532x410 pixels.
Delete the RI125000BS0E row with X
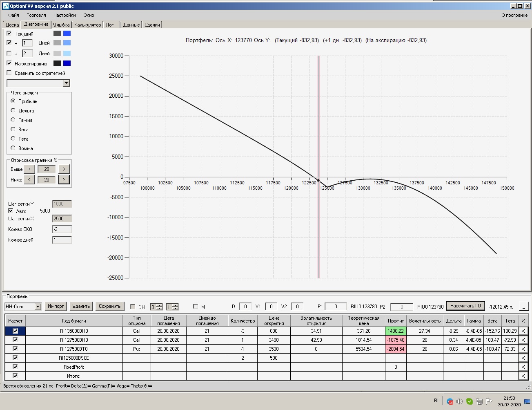(x=523, y=358)
